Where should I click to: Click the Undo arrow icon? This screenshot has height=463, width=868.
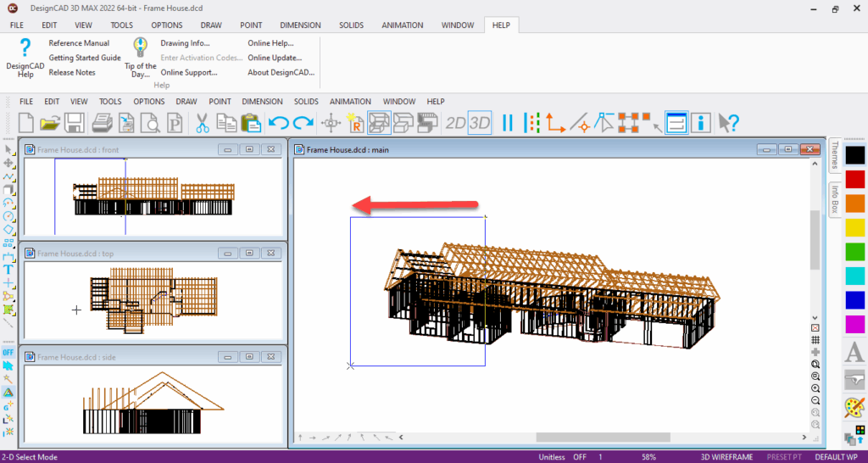(278, 122)
